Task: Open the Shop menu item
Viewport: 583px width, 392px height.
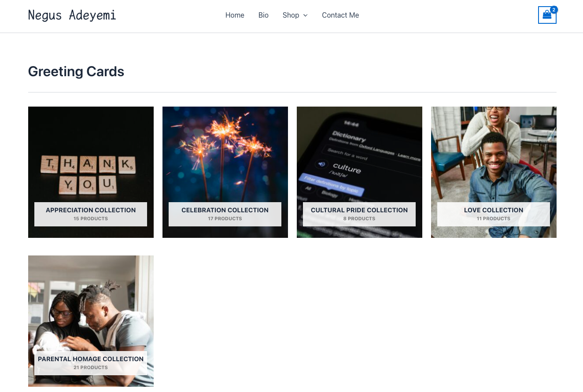Action: tap(291, 15)
